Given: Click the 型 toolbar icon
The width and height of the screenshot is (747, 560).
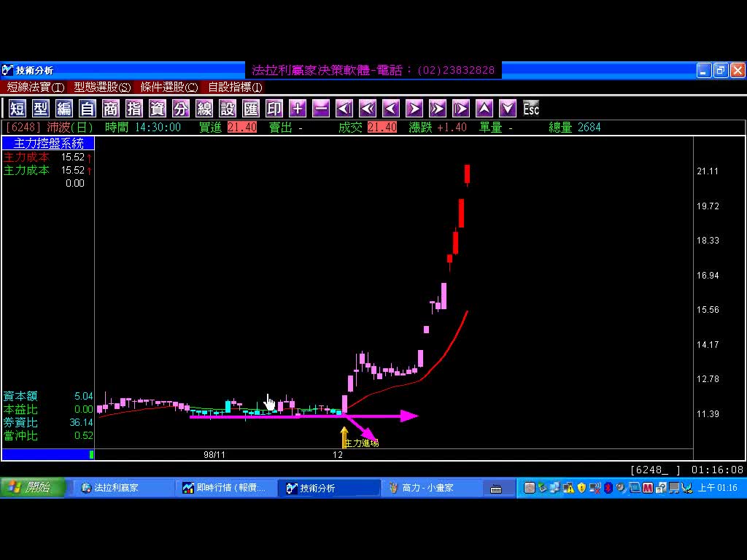Looking at the screenshot, I should click(41, 109).
